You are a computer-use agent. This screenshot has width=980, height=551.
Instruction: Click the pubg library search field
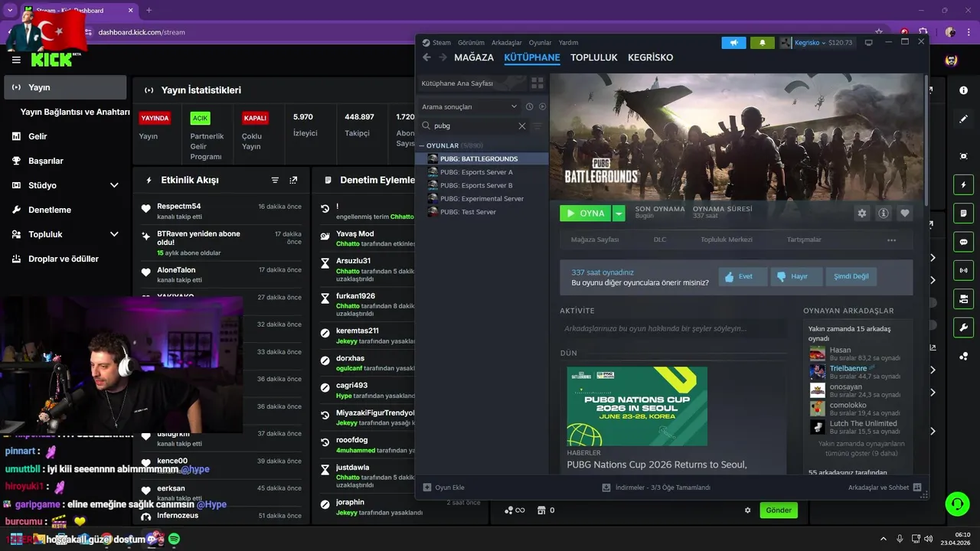[475, 126]
